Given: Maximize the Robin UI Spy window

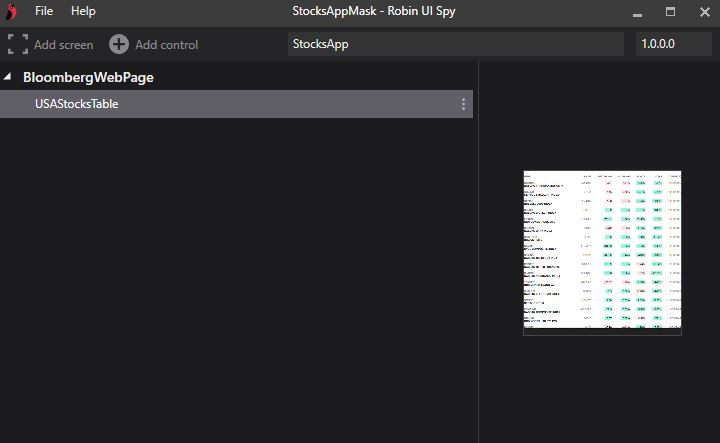Looking at the screenshot, I should [x=670, y=12].
